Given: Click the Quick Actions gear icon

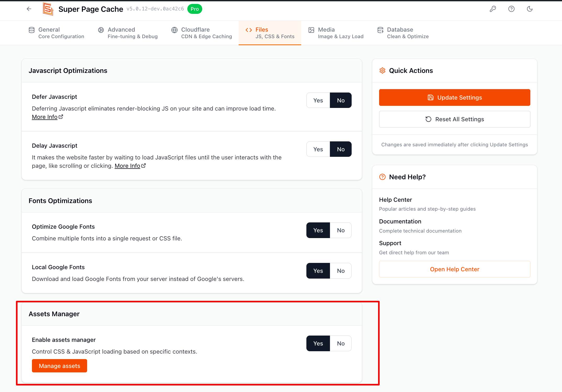Looking at the screenshot, I should click(382, 71).
